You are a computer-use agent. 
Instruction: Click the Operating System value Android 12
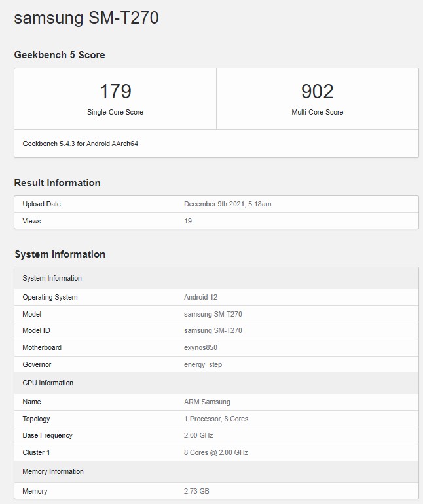tap(200, 297)
